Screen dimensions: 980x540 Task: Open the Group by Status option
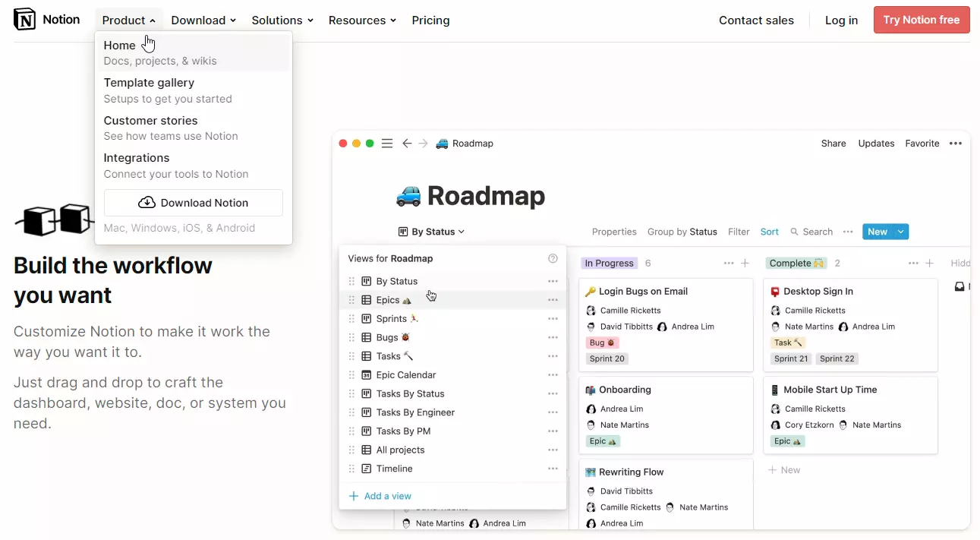(682, 232)
